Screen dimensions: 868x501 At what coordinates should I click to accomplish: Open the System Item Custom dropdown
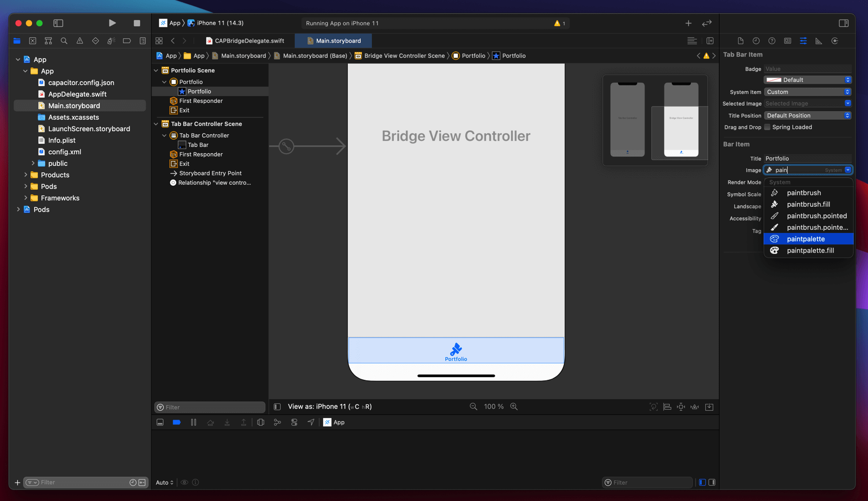click(808, 92)
